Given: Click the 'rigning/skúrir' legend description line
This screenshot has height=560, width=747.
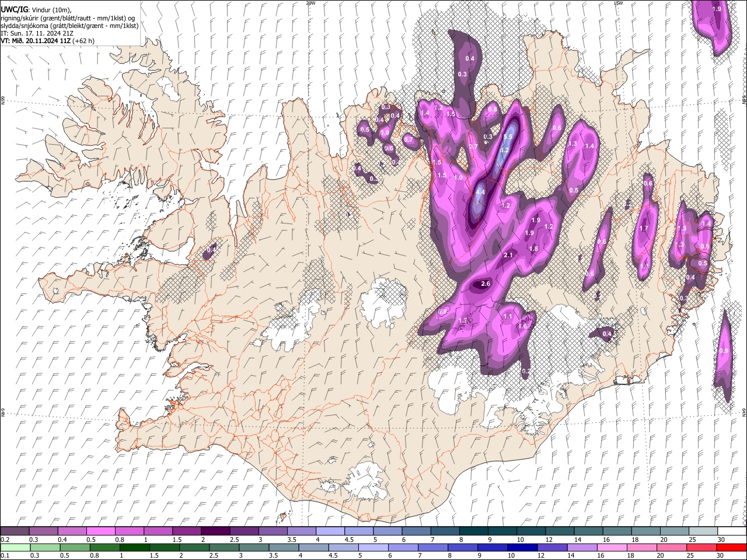Looking at the screenshot, I should (x=67, y=18).
